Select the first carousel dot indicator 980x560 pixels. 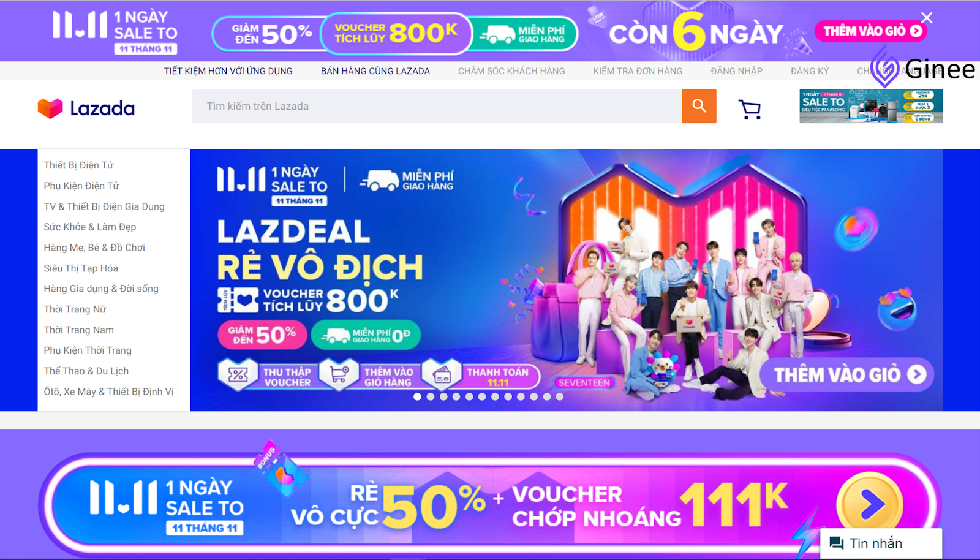tap(417, 396)
